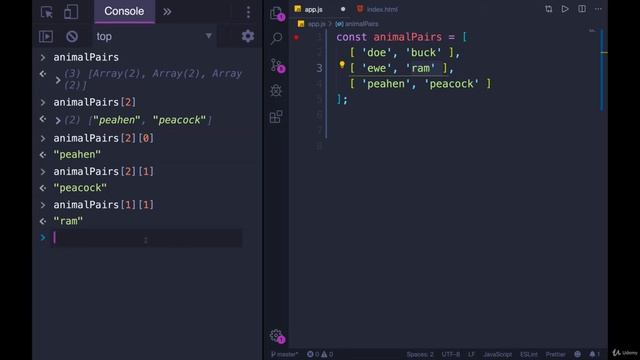Click the Prettier status bar item
The image size is (640, 360).
coord(555,354)
